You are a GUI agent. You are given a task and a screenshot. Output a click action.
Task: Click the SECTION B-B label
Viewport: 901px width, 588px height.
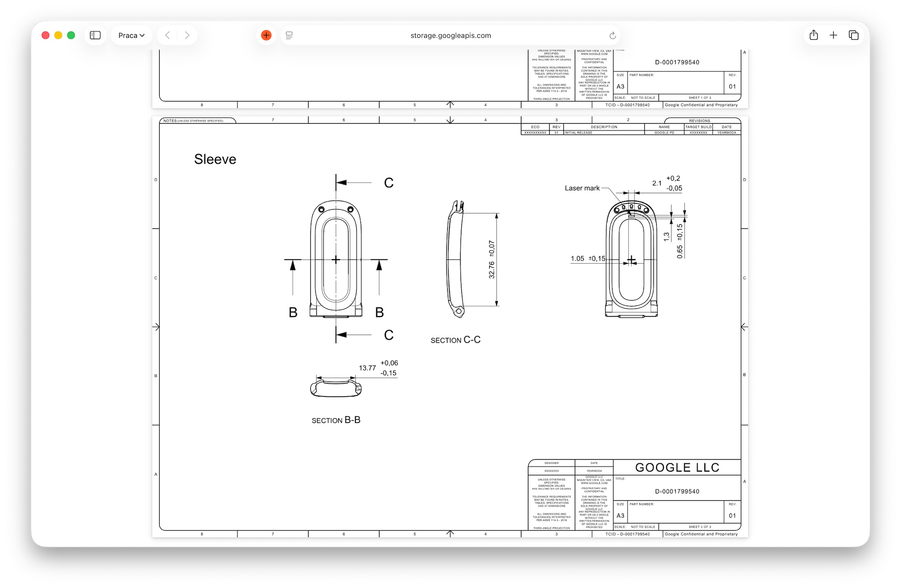tap(336, 420)
